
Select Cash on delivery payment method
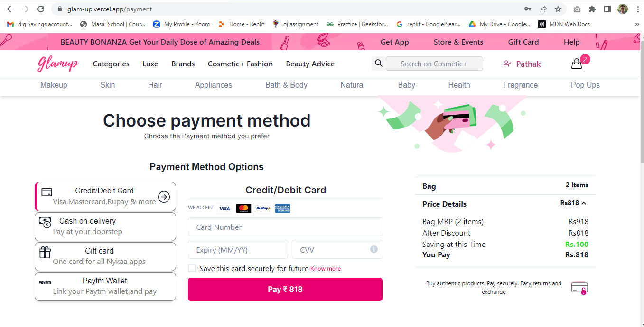[105, 226]
